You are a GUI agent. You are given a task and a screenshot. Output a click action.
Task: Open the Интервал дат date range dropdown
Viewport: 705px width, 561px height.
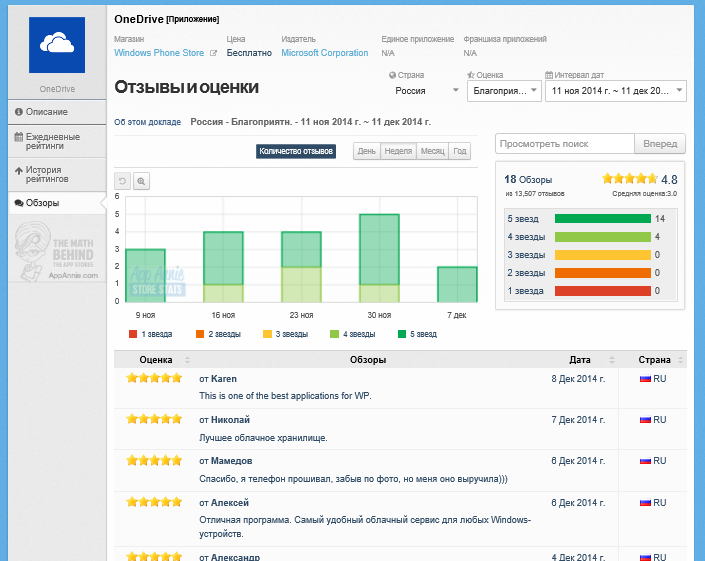(616, 91)
